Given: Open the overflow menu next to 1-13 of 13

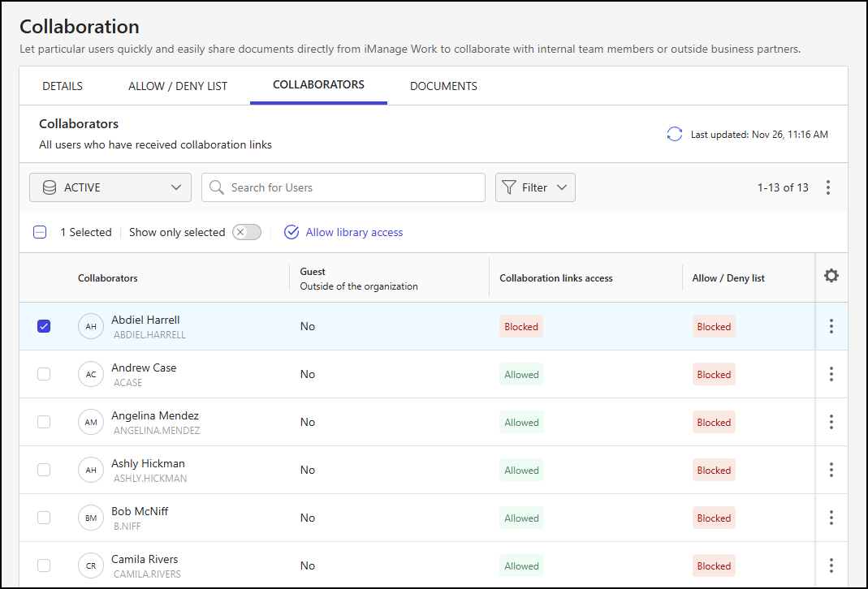Looking at the screenshot, I should pos(828,187).
